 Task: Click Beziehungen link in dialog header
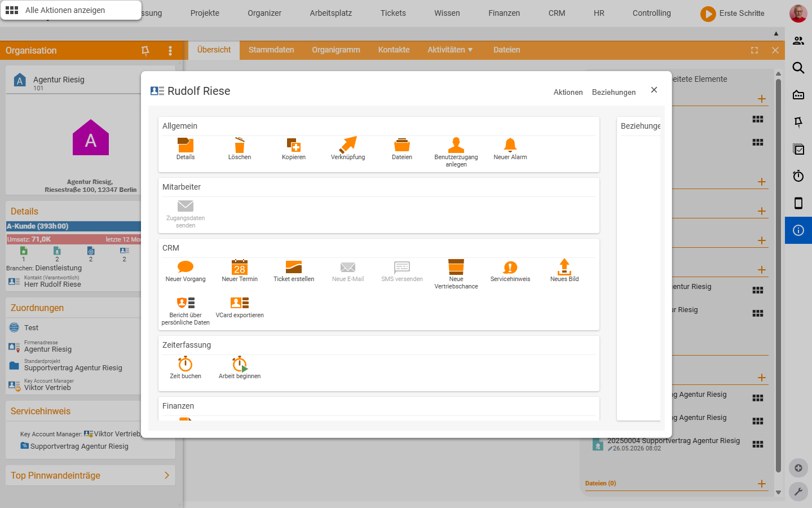click(614, 92)
